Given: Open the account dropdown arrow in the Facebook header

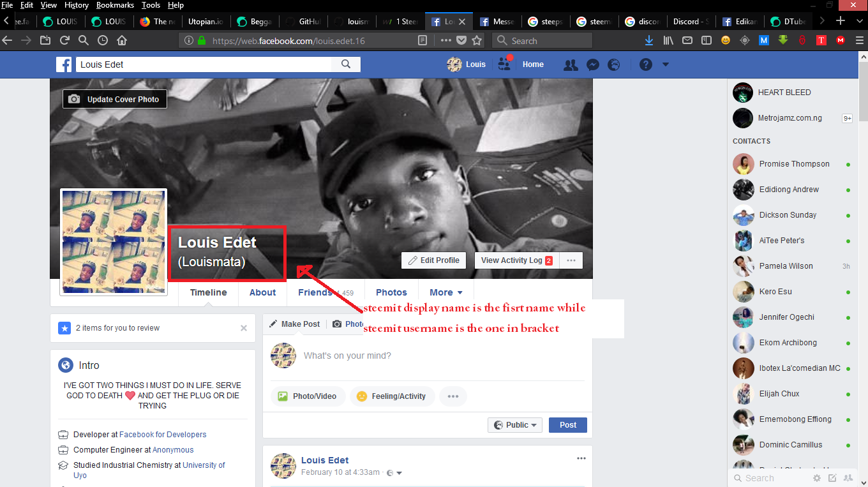Looking at the screenshot, I should (666, 64).
